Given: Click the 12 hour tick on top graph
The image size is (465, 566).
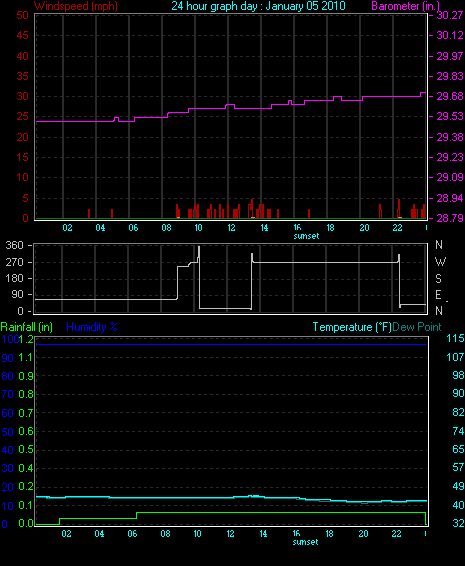Looking at the screenshot, I should (x=231, y=228).
